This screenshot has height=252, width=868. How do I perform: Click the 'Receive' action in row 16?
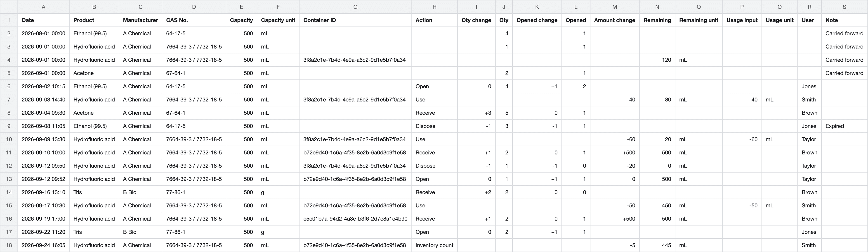click(x=434, y=219)
